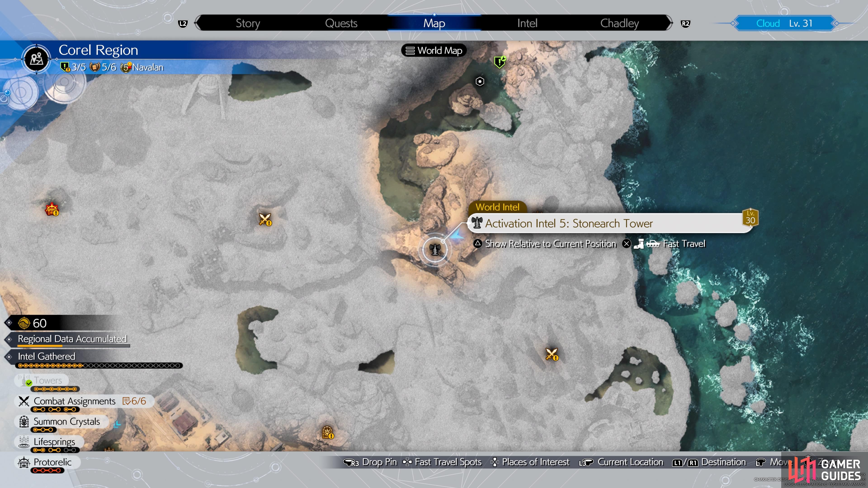Click the Intel Gathered progress bar
Viewport: 868px width, 488px height.
[99, 365]
